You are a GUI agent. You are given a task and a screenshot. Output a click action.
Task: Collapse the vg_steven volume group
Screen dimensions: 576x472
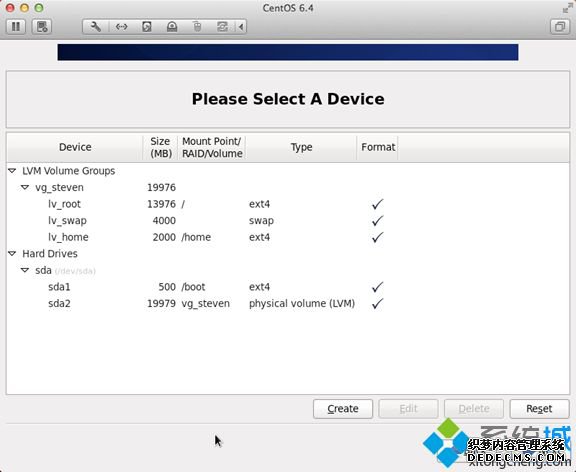click(x=25, y=187)
